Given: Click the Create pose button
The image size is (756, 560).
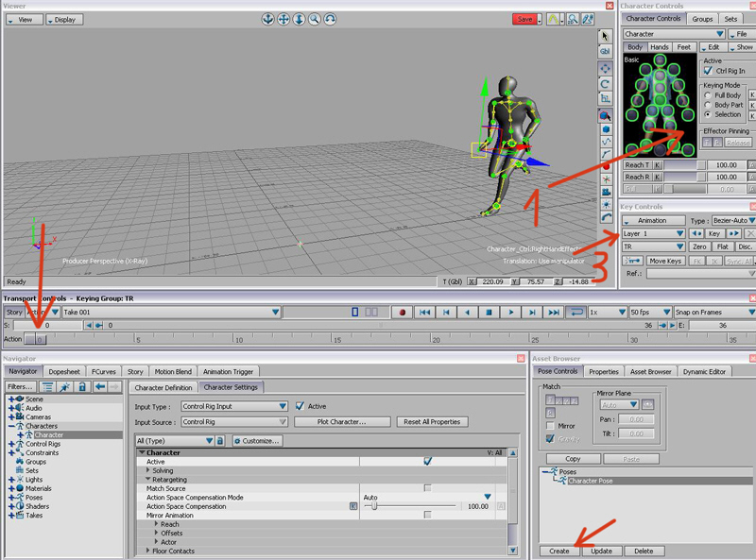Looking at the screenshot, I should point(558,551).
